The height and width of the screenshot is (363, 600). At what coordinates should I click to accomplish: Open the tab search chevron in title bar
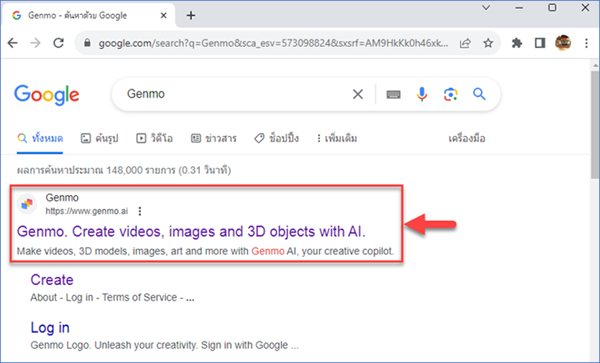click(486, 8)
